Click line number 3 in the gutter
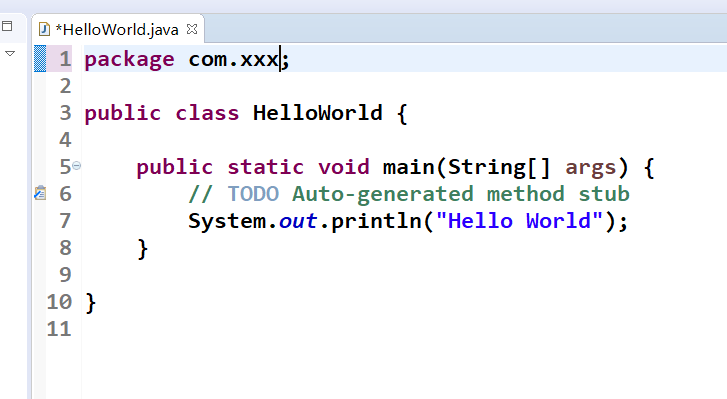Viewport: 727px width, 399px height. coord(65,113)
